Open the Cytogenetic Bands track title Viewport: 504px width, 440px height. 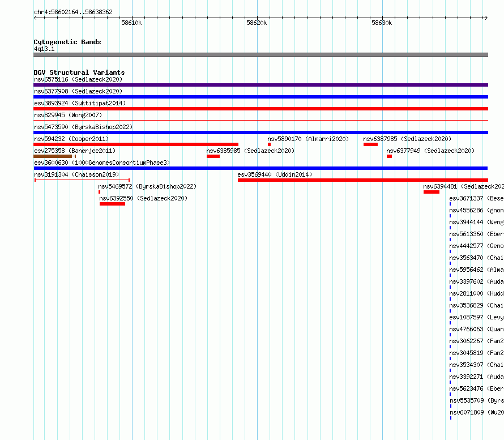(x=67, y=42)
